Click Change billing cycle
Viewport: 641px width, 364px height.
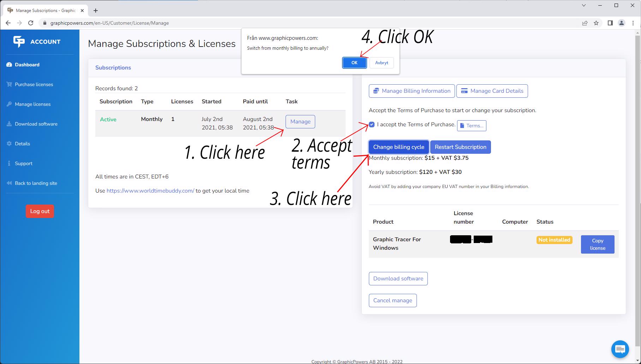click(x=399, y=147)
